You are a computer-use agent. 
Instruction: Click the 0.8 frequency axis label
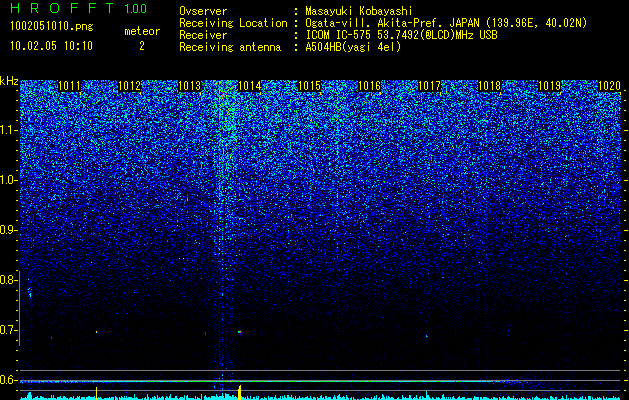pyautogui.click(x=8, y=280)
